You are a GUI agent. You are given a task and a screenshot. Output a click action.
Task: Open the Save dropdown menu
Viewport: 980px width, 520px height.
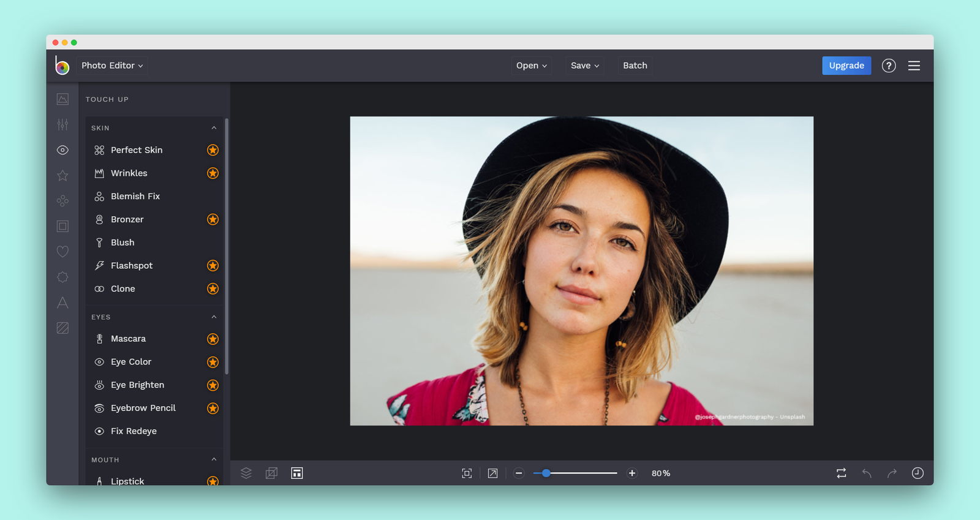(x=585, y=66)
